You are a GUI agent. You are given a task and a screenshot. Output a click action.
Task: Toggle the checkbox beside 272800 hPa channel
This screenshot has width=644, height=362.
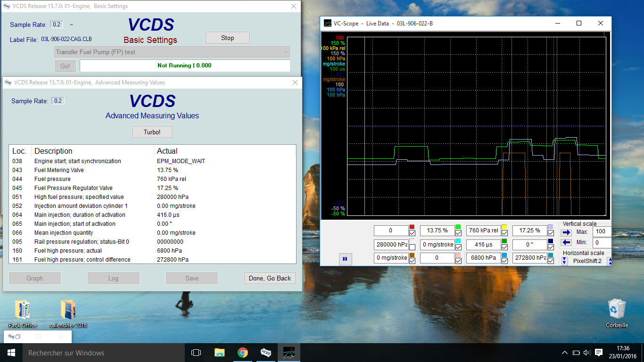(x=551, y=261)
